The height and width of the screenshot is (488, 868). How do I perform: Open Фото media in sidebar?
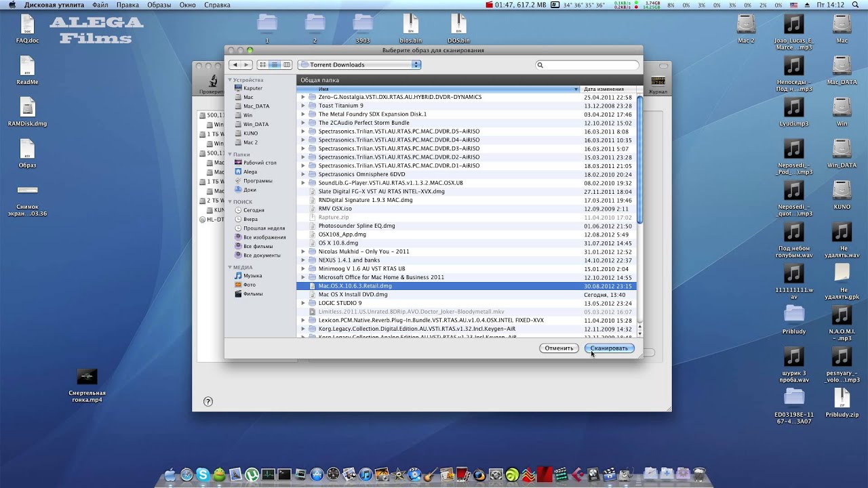click(250, 285)
